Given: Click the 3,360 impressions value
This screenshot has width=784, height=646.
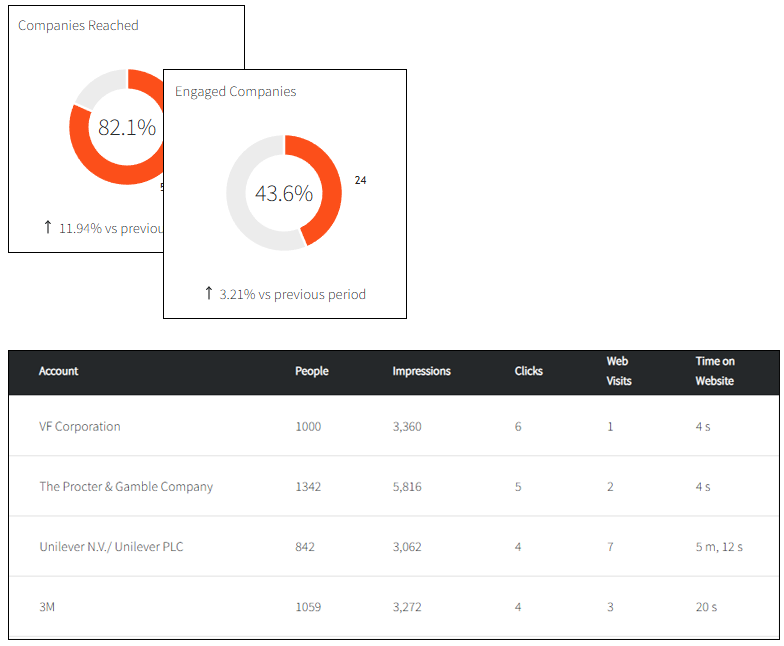Looking at the screenshot, I should pyautogui.click(x=407, y=426).
